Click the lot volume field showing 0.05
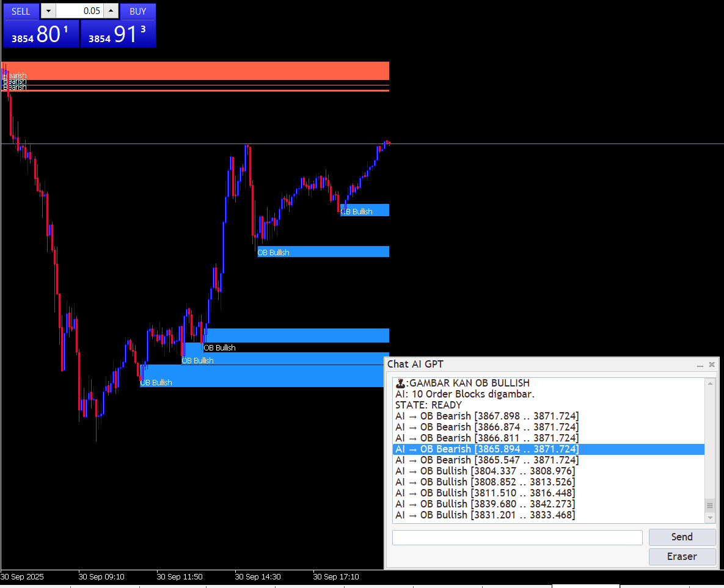 (x=79, y=11)
